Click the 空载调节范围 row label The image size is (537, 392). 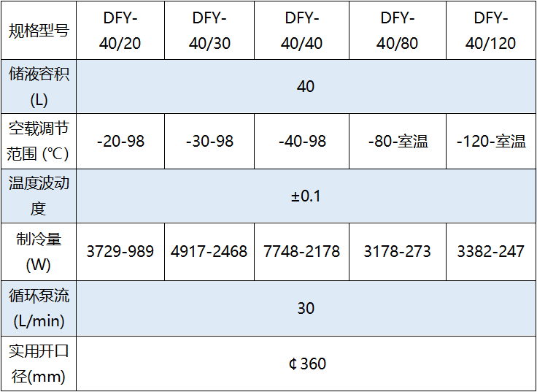pos(39,141)
